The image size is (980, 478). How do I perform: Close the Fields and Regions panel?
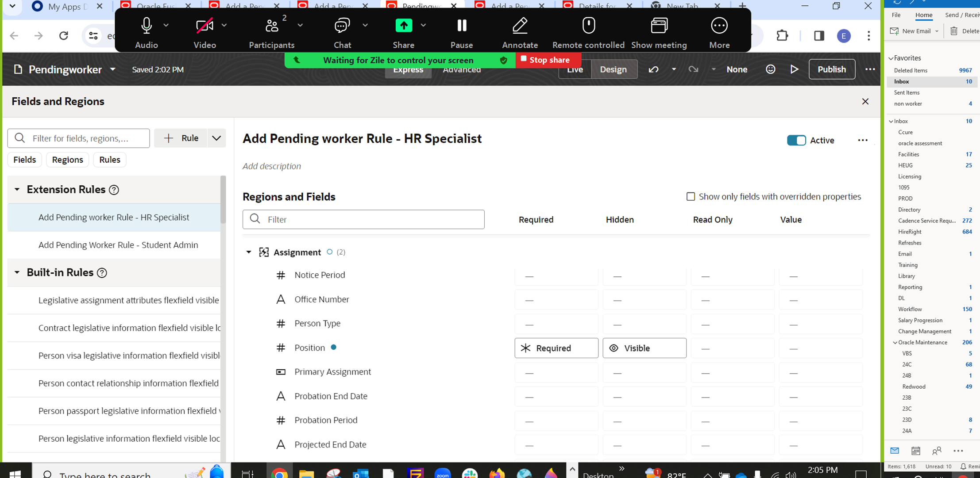[x=865, y=102]
